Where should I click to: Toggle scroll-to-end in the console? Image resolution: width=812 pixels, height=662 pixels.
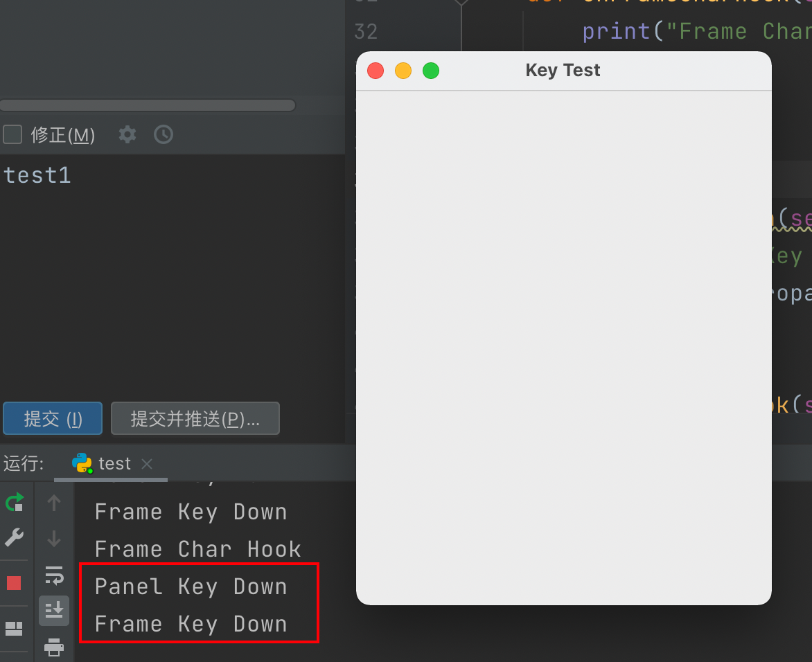(x=54, y=610)
